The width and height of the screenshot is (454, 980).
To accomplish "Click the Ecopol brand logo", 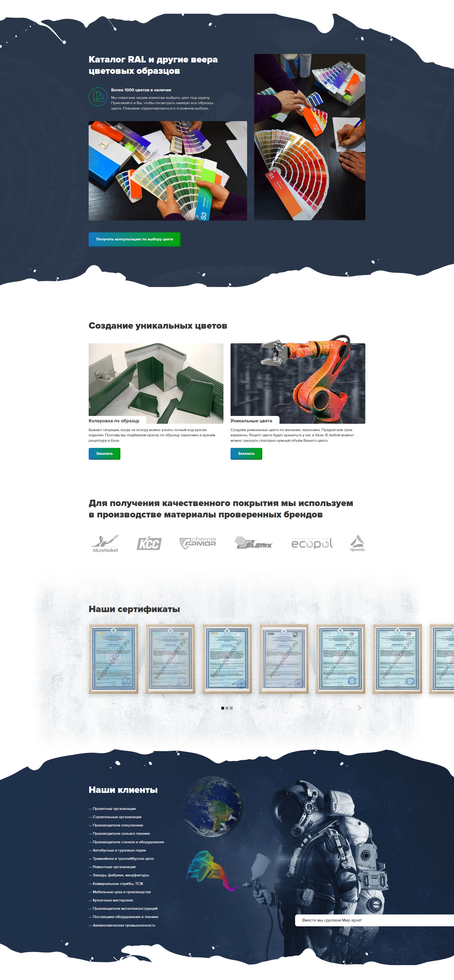I will (x=312, y=543).
